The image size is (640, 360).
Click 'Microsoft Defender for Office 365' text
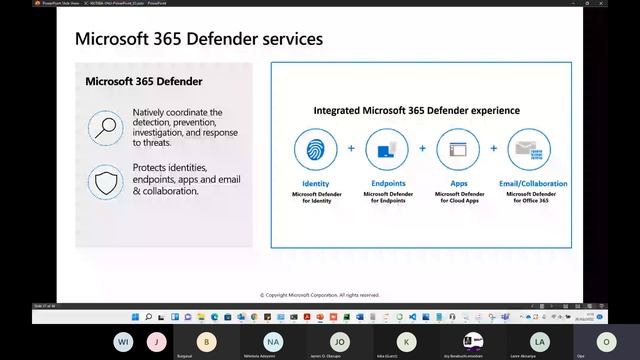531,198
